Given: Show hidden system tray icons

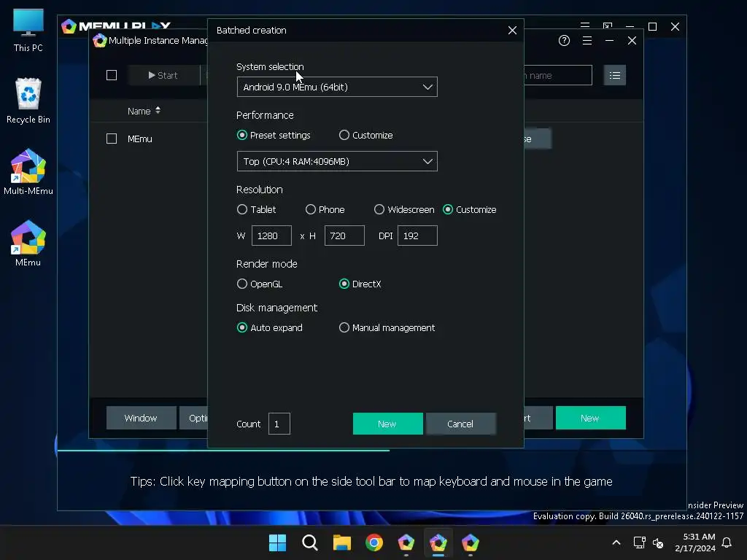Looking at the screenshot, I should (x=616, y=542).
